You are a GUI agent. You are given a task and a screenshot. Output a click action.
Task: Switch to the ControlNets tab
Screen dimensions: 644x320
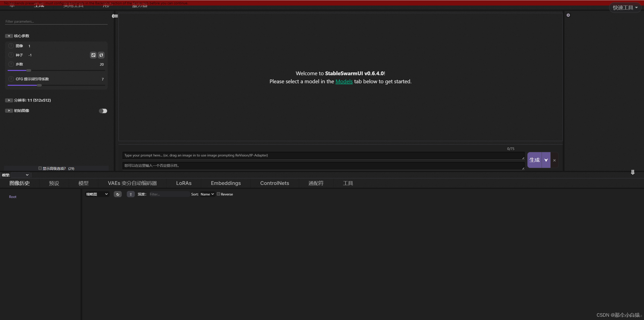274,183
